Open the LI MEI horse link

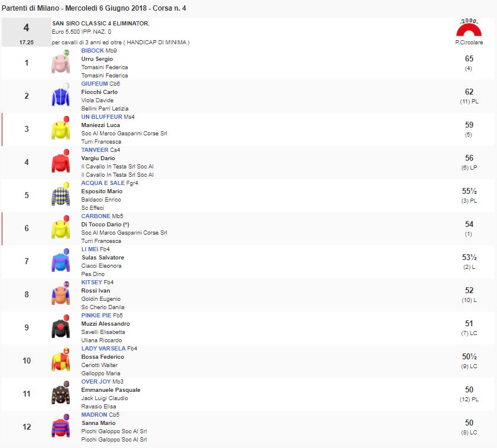pyautogui.click(x=89, y=249)
